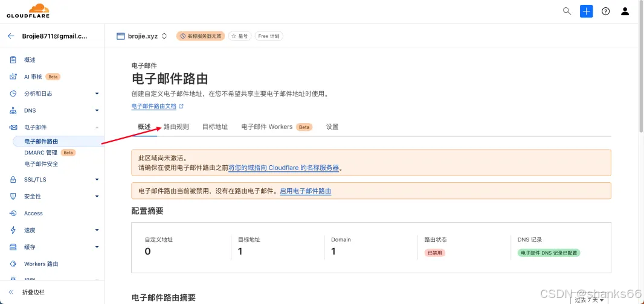
Task: Open the 过去 7 天 time range dropdown
Action: pyautogui.click(x=588, y=300)
